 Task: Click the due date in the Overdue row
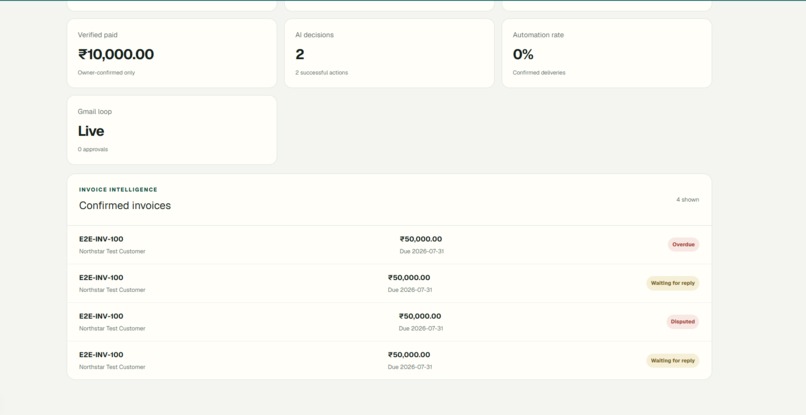pos(422,251)
